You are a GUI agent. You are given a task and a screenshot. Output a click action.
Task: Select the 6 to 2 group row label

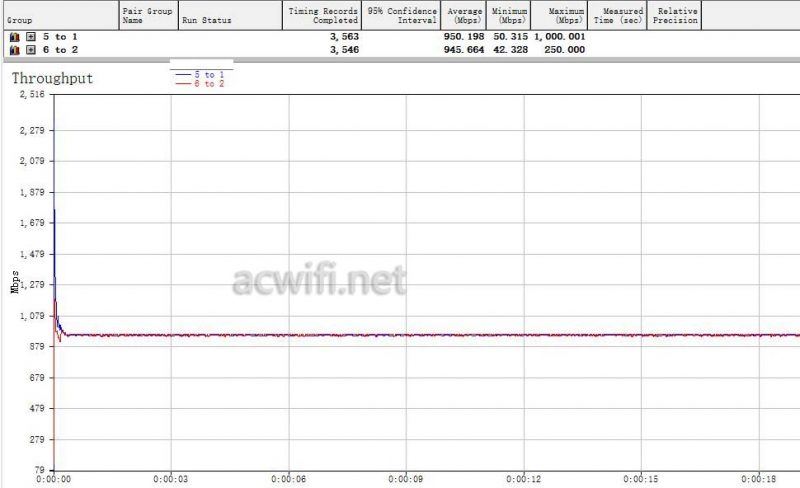pos(59,48)
